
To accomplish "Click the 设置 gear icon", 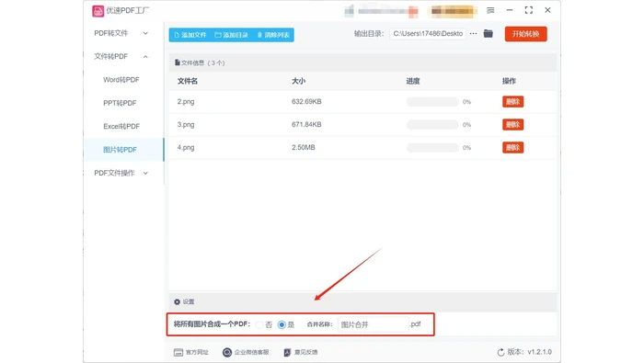I will tap(177, 301).
